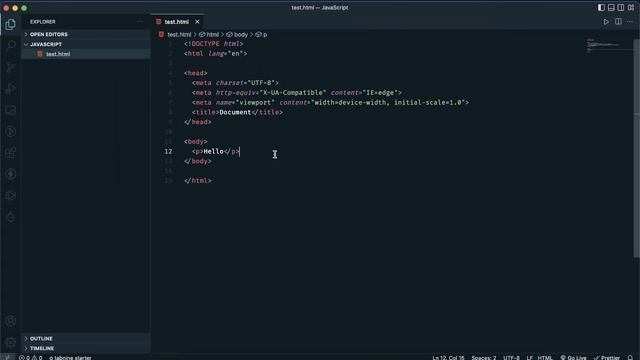
Task: Open the html breadcrumb dropdown
Action: pyautogui.click(x=209, y=35)
